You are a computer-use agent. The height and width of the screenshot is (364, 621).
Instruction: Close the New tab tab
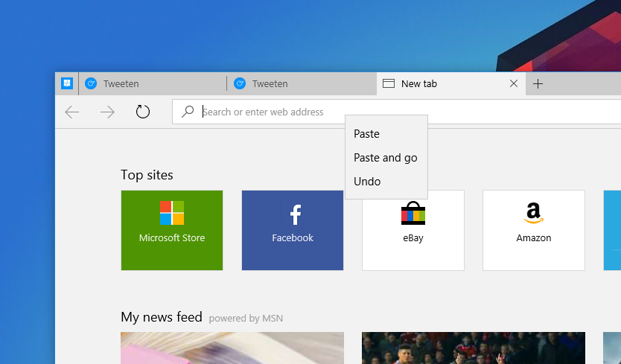pos(514,83)
